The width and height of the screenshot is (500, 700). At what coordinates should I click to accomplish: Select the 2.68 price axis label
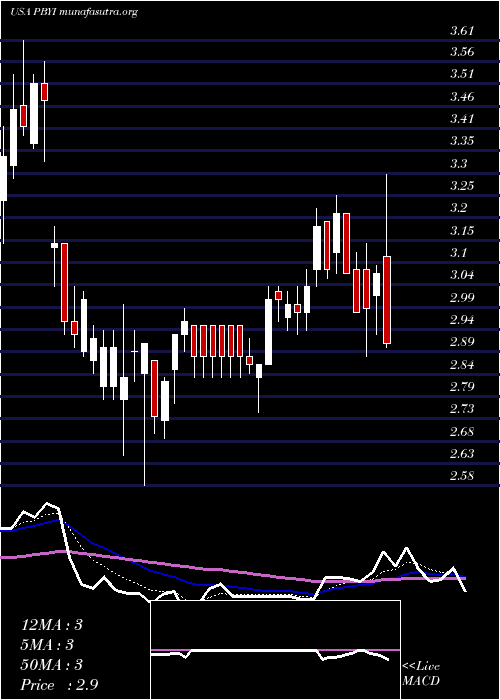pos(462,432)
